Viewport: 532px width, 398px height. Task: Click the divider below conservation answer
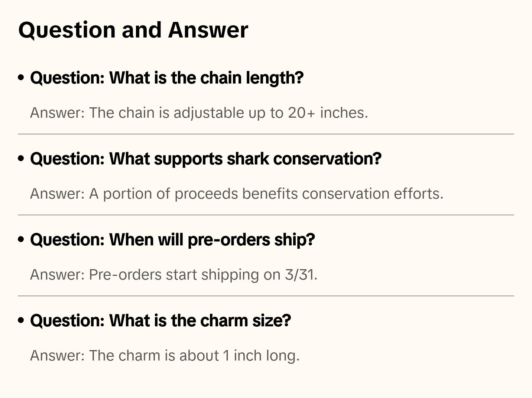click(266, 215)
